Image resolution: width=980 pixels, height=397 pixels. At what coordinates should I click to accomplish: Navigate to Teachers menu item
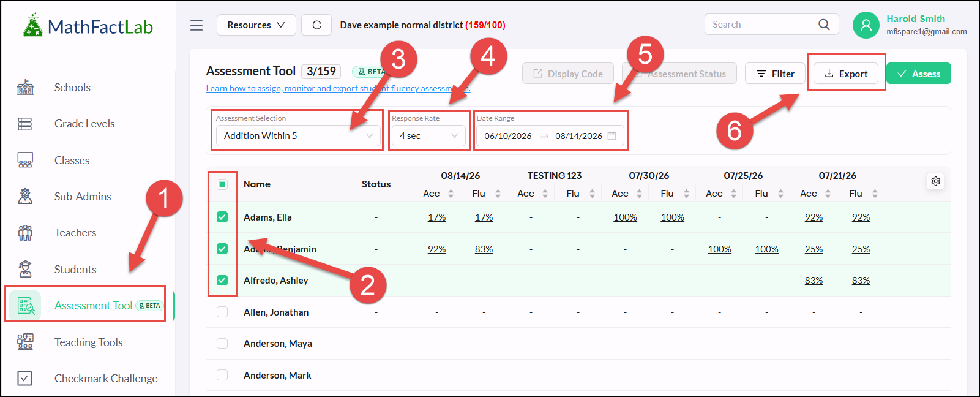tap(75, 233)
